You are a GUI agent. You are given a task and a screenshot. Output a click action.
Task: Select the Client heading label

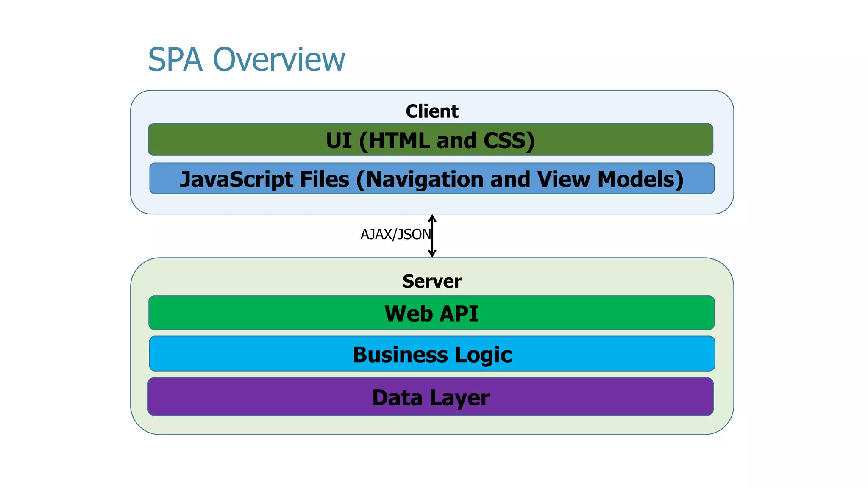[431, 111]
